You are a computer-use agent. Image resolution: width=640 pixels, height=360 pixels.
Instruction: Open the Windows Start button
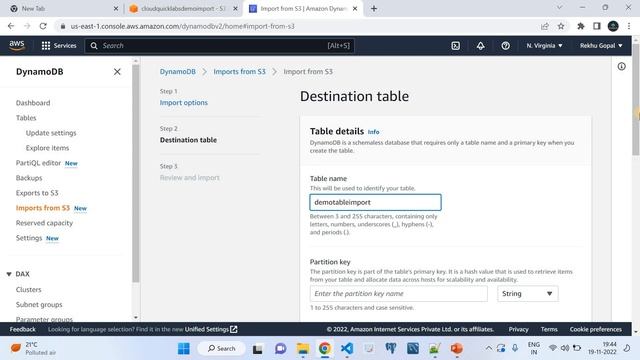click(x=184, y=349)
